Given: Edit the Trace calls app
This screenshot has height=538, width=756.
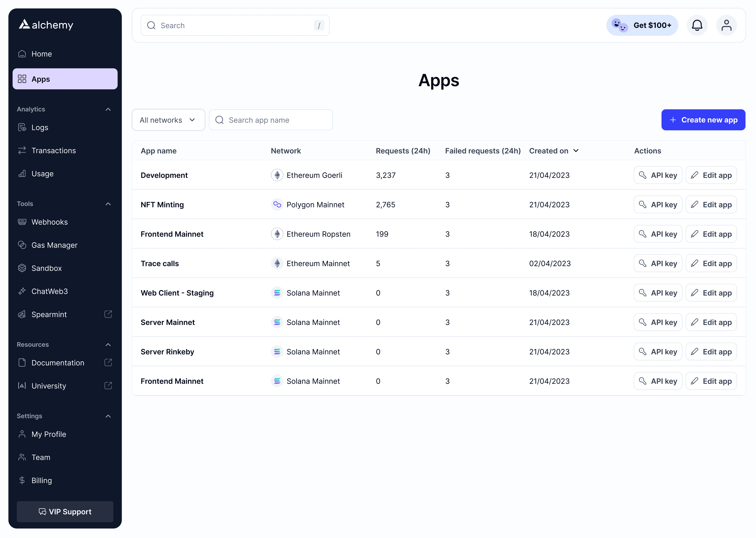Looking at the screenshot, I should [711, 263].
